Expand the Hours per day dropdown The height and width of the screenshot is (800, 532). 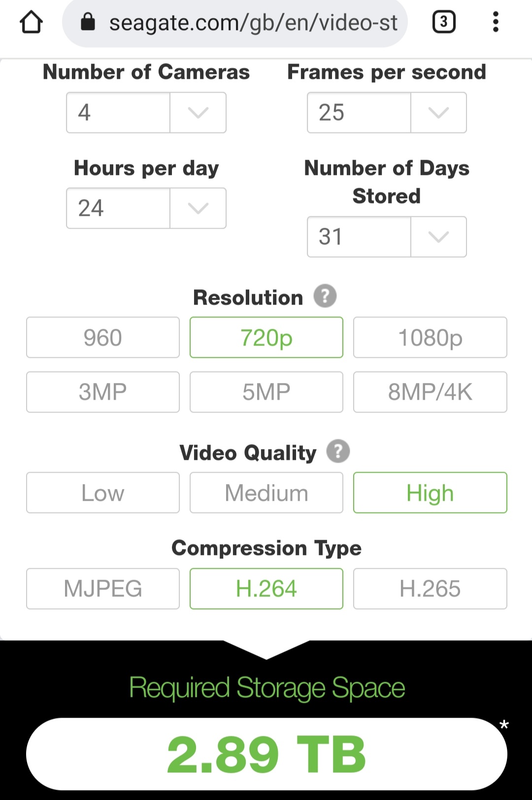click(x=146, y=208)
